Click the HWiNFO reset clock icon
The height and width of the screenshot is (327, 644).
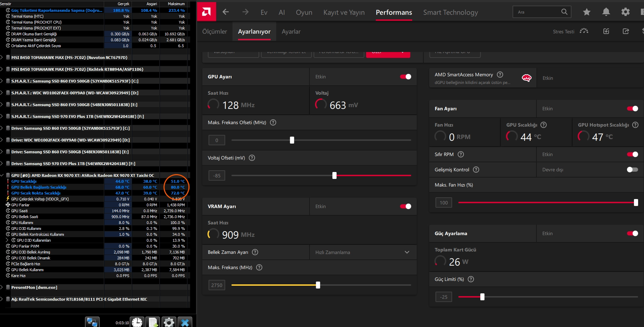coord(137,322)
